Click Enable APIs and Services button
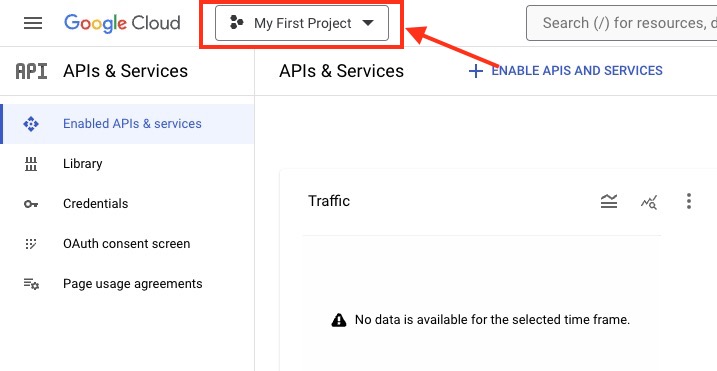Viewport: 717px width, 371px height. tap(566, 71)
